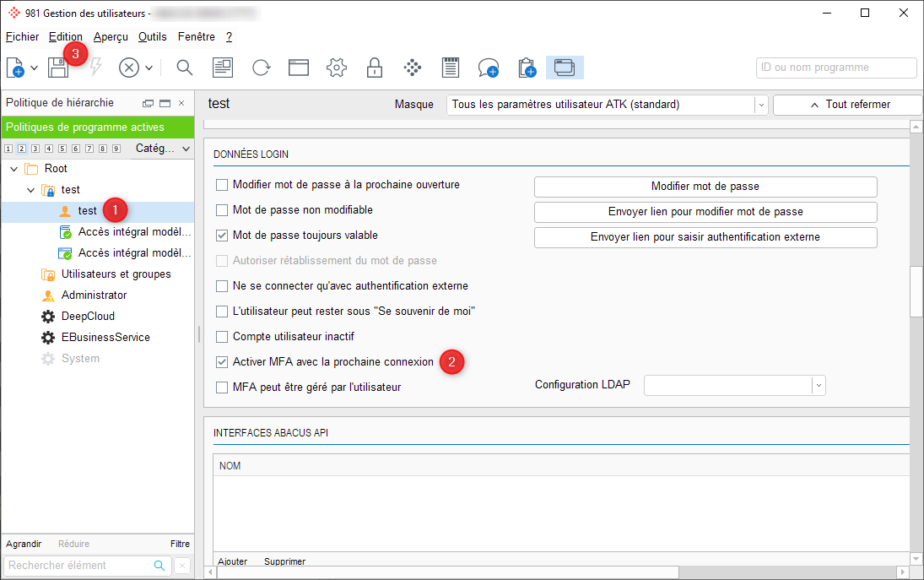
Task: Open the Configuration LDAP combo box
Action: tap(818, 385)
